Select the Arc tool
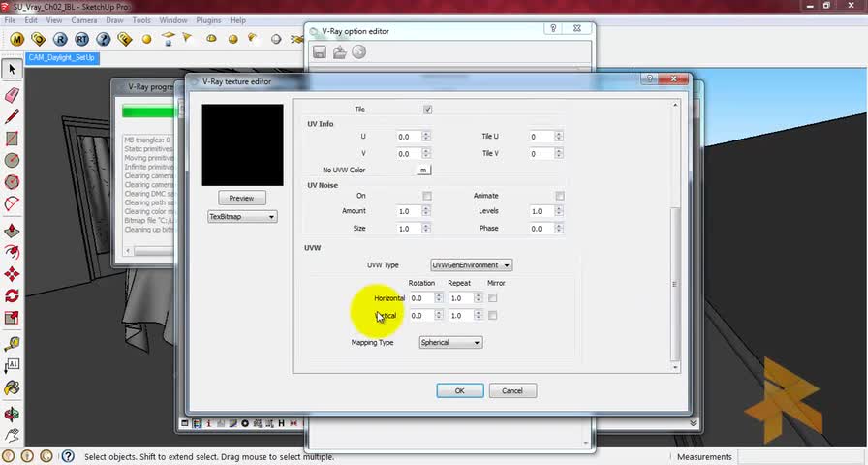Image resolution: width=868 pixels, height=465 pixels. tap(12, 203)
